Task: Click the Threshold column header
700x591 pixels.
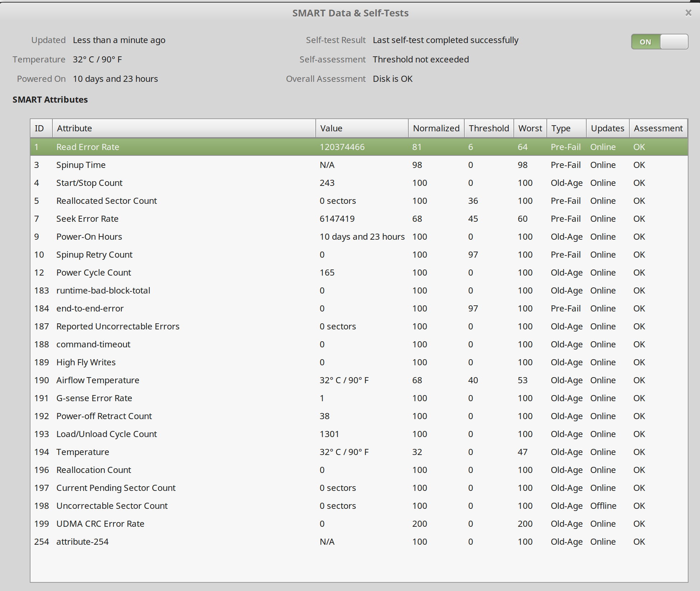Action: click(x=489, y=128)
